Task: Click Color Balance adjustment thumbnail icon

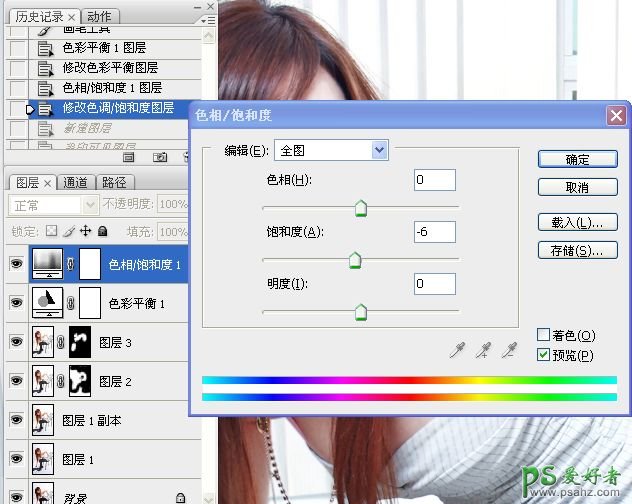Action: [x=48, y=302]
